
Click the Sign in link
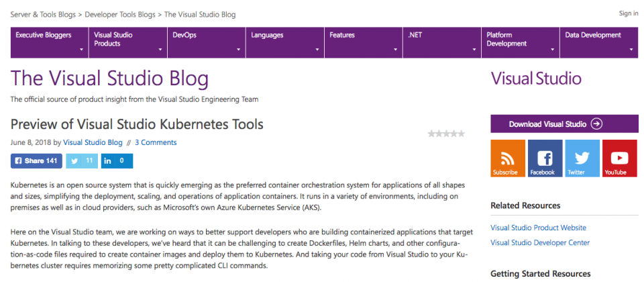(x=629, y=13)
